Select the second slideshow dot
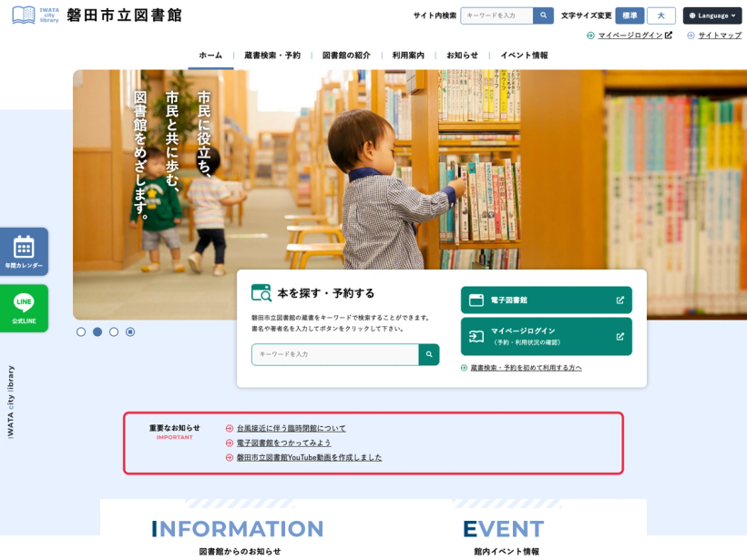This screenshot has width=747, height=560. pos(97,332)
